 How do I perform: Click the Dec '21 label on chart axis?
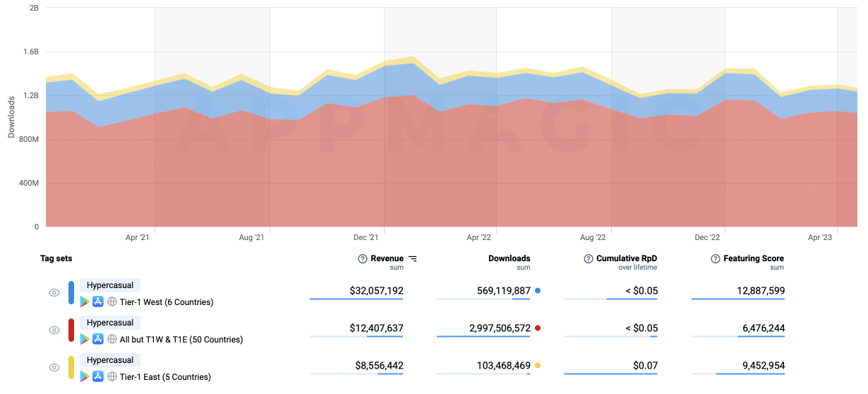[x=366, y=239]
